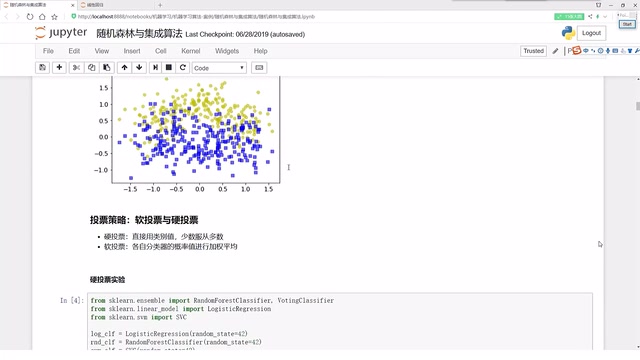This screenshot has height=360, width=640.
Task: Open the Widgets menu
Action: (x=227, y=51)
